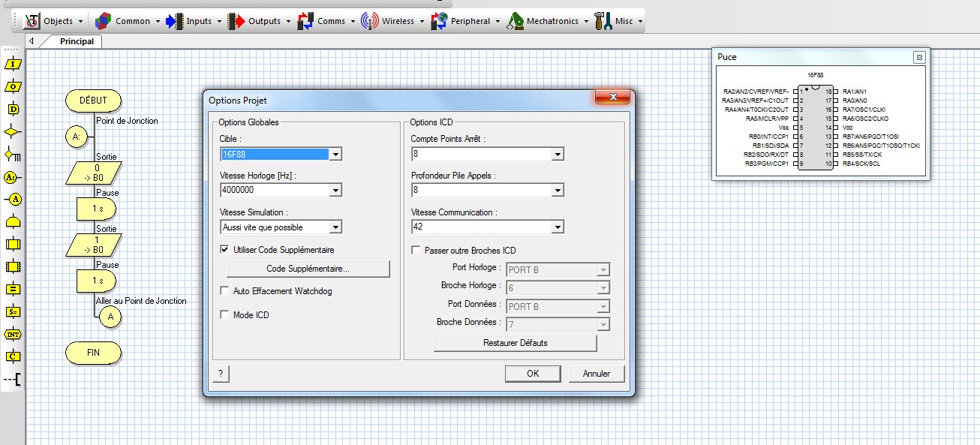Open the Compte Points Arrêt dropdown
The width and height of the screenshot is (980, 445).
coord(557,154)
